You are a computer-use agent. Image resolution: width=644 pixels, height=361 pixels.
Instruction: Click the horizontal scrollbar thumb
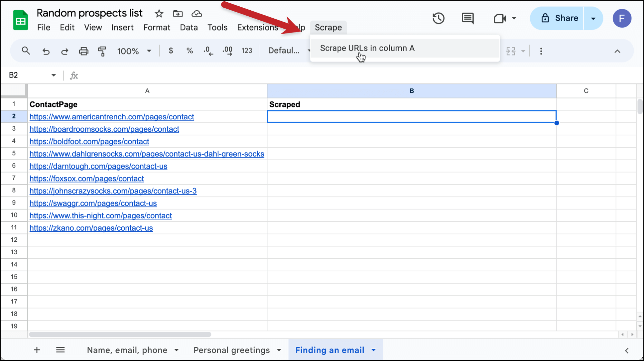point(120,335)
